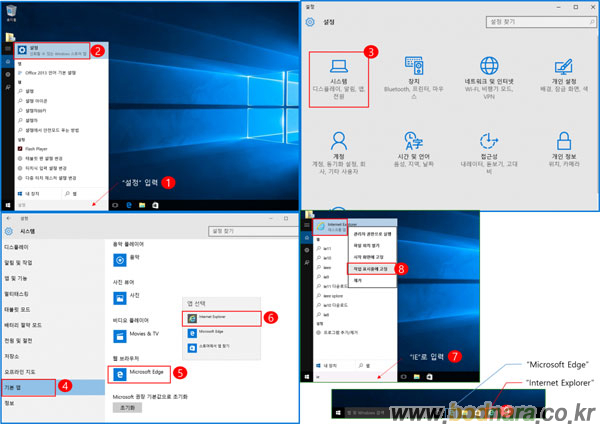
Task: Click Microsoft Edge under 웹 브라우저
Action: [x=139, y=374]
